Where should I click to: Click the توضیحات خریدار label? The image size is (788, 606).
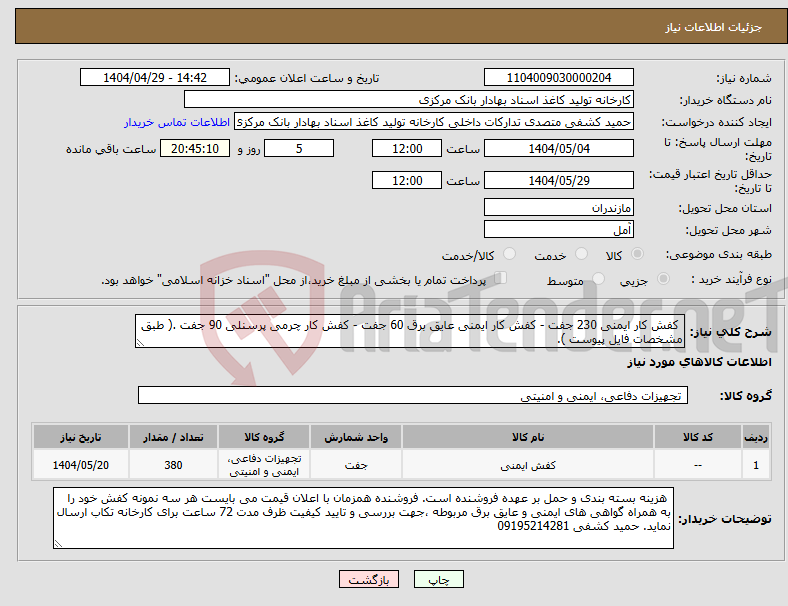[x=725, y=519]
